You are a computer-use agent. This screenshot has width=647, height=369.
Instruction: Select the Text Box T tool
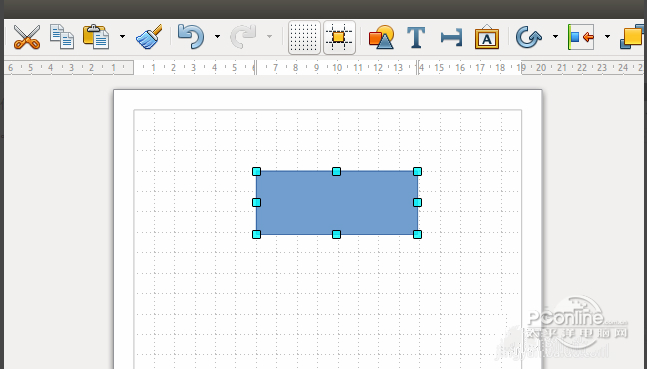[x=416, y=38]
